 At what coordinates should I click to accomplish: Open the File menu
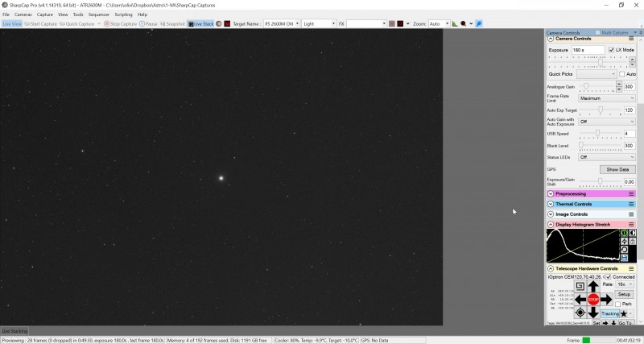6,15
